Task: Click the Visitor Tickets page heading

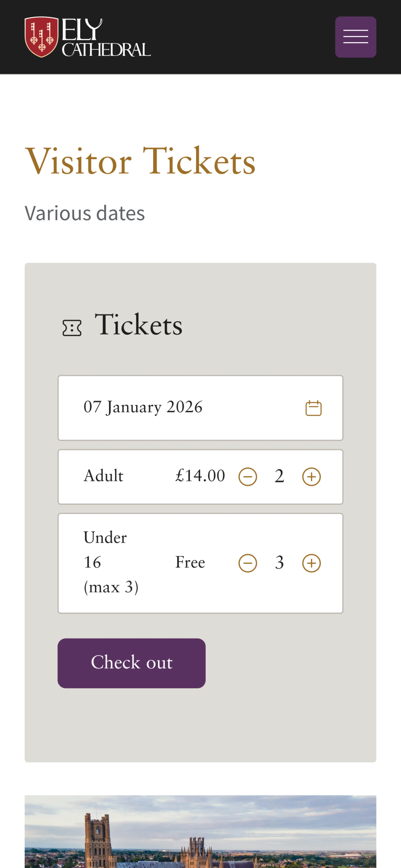Action: tap(140, 161)
